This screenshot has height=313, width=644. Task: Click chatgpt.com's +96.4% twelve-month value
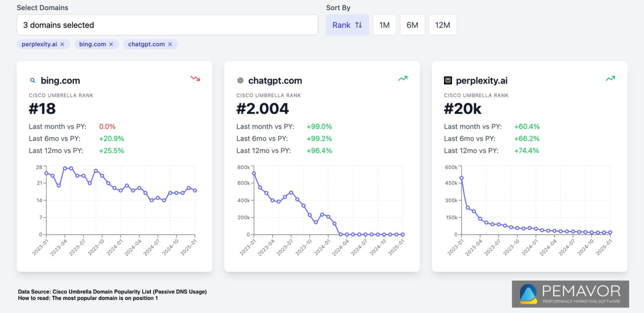319,150
